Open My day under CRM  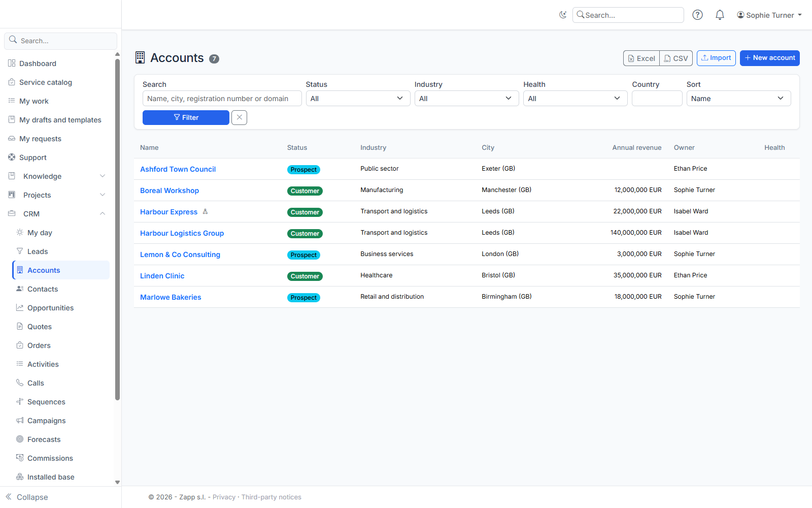pos(61,233)
